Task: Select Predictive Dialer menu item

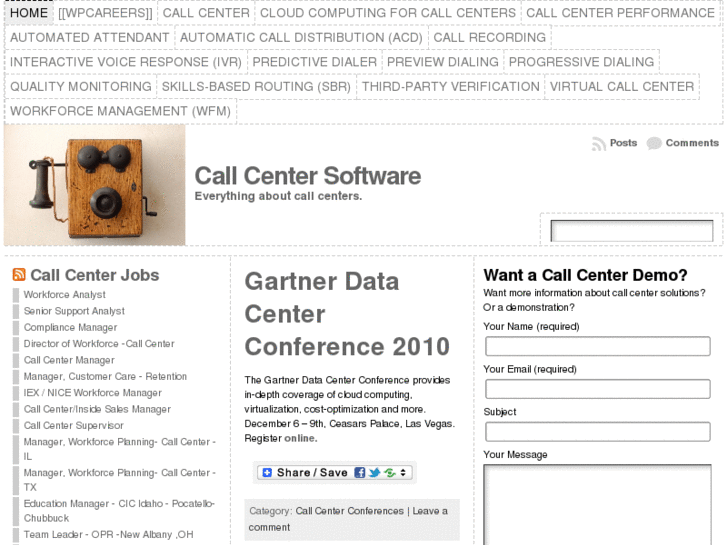Action: click(x=314, y=62)
